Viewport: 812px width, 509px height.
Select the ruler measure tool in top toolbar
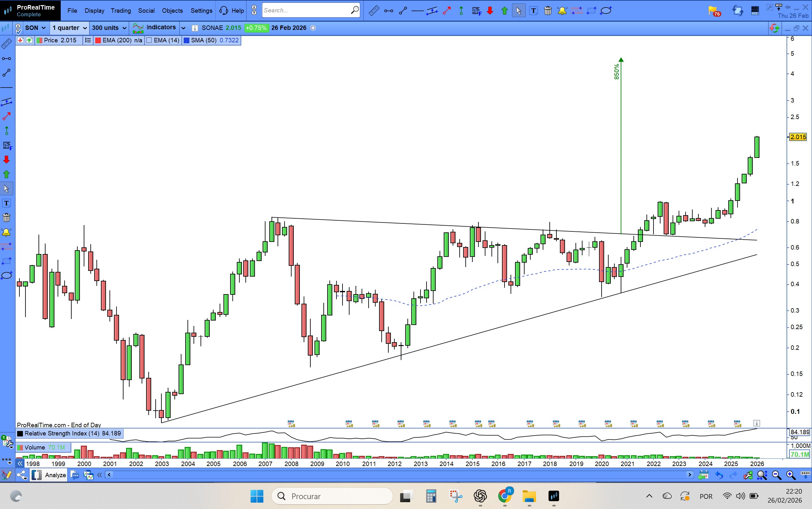[x=373, y=11]
